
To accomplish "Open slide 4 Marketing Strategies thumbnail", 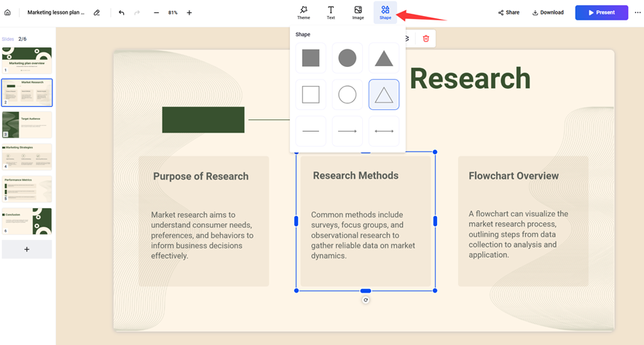I will pyautogui.click(x=27, y=156).
